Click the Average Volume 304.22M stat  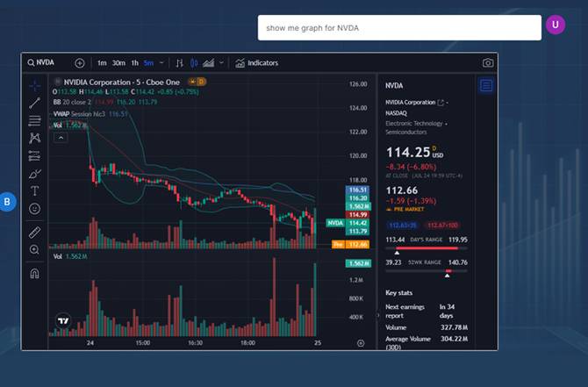tap(427, 342)
